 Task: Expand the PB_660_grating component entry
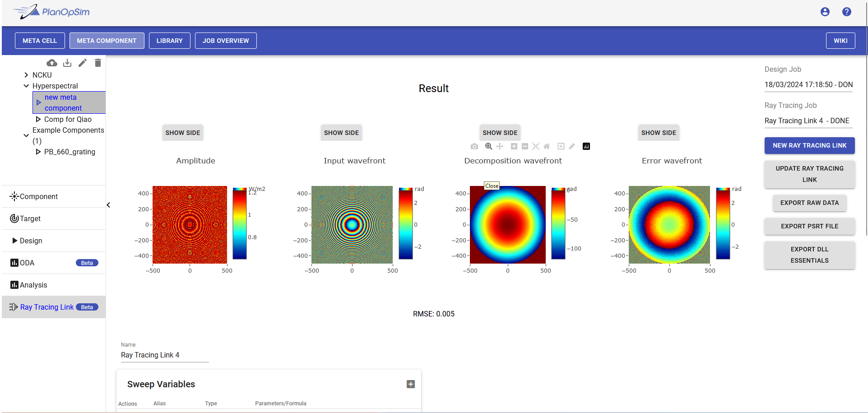[38, 152]
